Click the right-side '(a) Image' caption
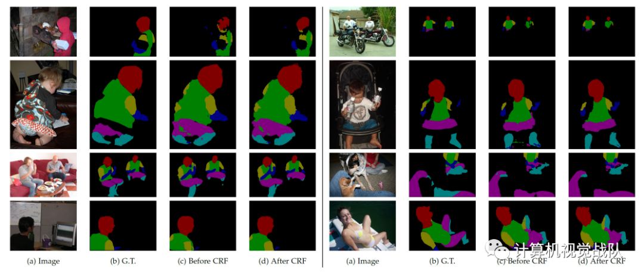644x279 pixels. pos(363,262)
